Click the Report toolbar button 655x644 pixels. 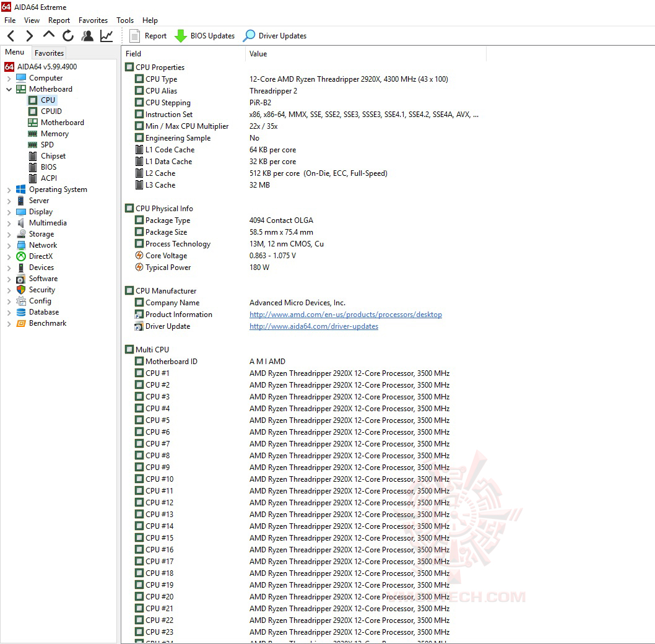[x=149, y=36]
